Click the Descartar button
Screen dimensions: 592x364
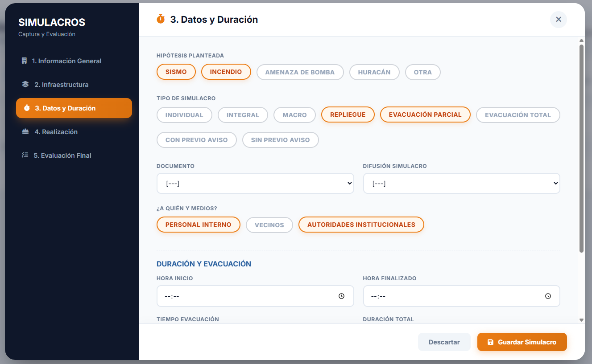coord(444,342)
